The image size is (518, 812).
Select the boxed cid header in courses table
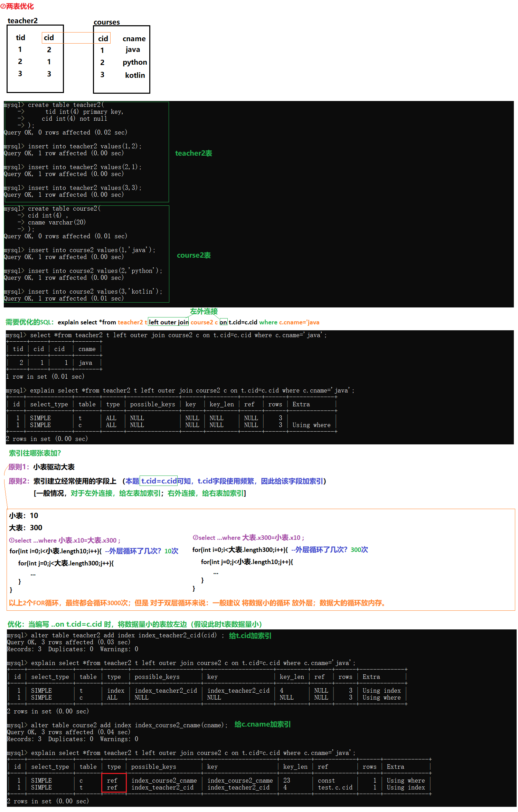103,38
